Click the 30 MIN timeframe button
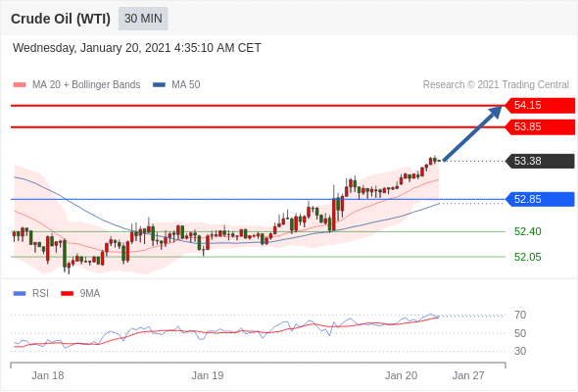 coord(143,19)
